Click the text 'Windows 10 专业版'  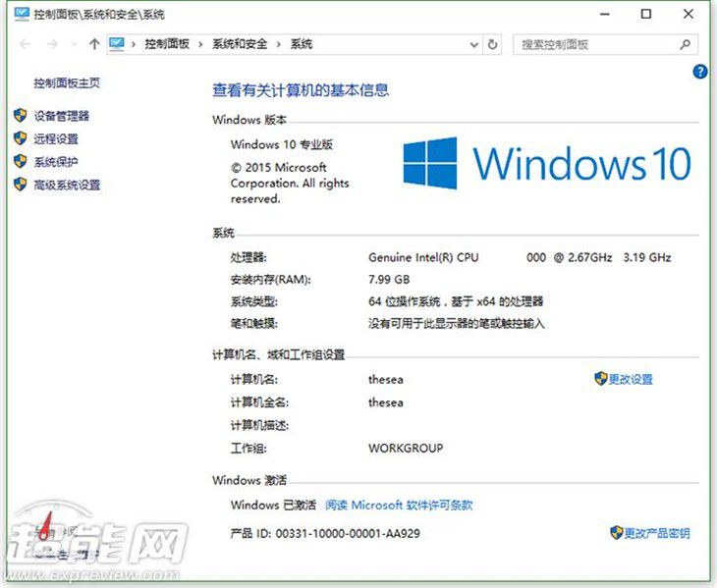(282, 144)
